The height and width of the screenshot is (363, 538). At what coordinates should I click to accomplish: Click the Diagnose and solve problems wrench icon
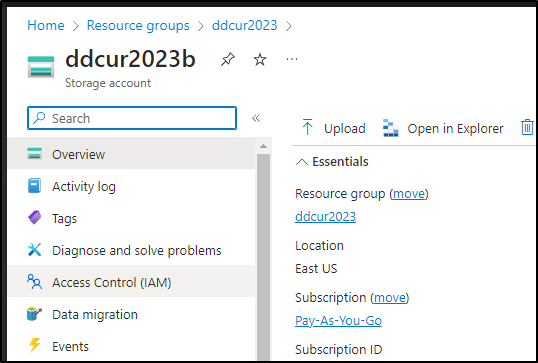[x=34, y=250]
